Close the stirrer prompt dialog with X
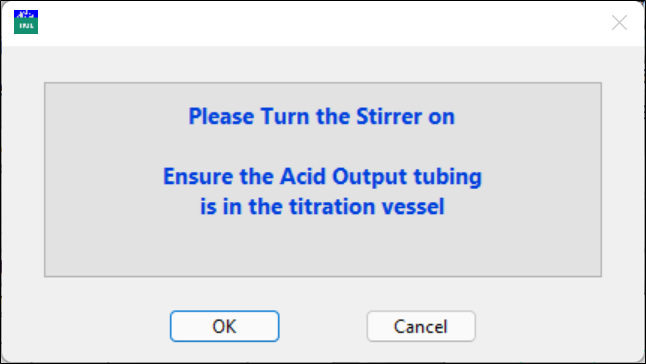The width and height of the screenshot is (646, 364). coord(619,23)
